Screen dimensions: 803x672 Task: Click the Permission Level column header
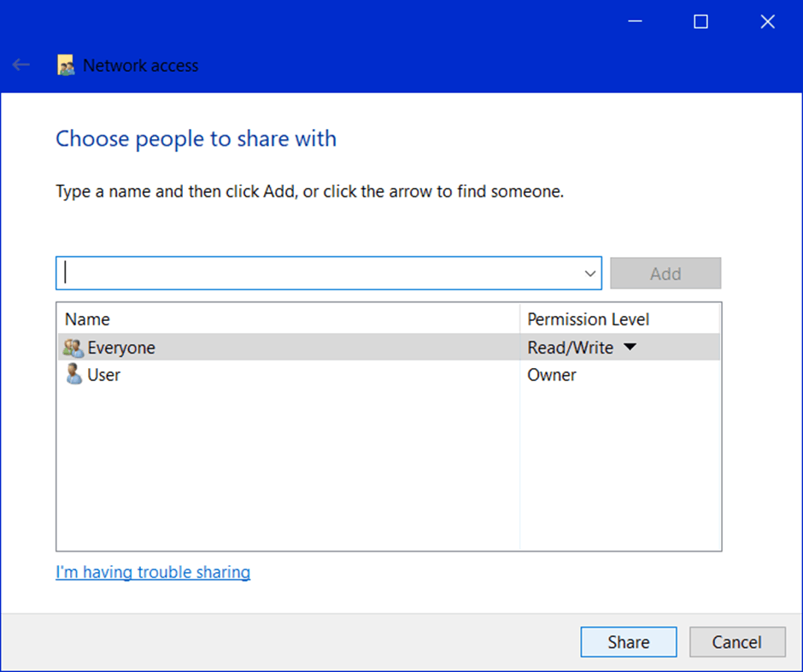coord(619,318)
